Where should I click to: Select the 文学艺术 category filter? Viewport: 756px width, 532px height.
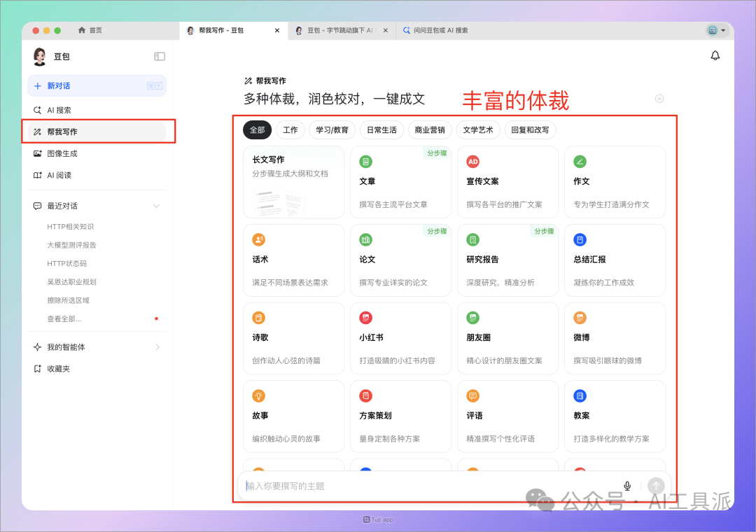(478, 129)
